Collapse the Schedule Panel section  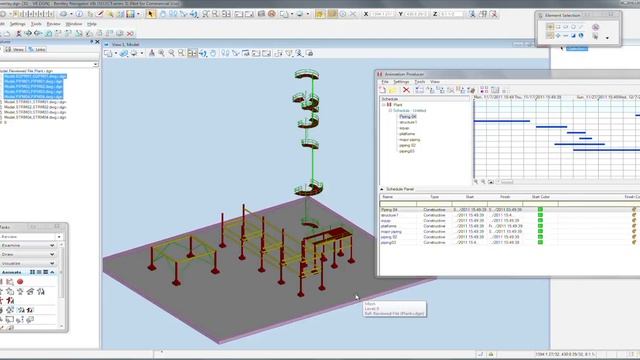point(382,189)
